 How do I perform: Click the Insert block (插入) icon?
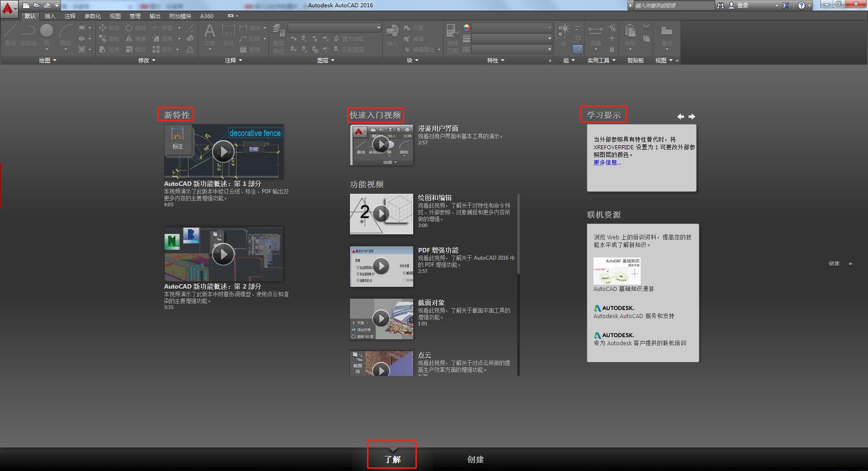(392, 35)
